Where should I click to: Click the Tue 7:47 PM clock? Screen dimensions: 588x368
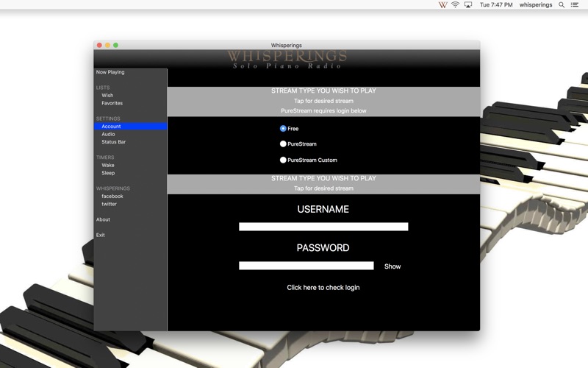[x=496, y=5]
